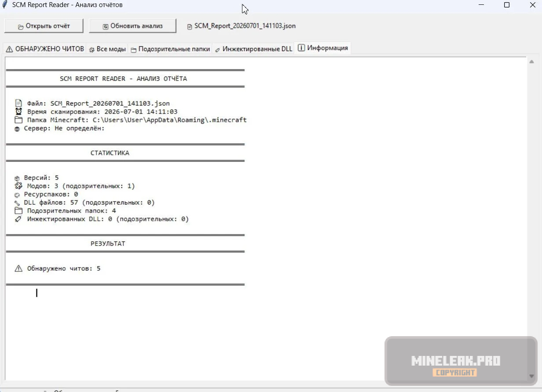This screenshot has height=392, width=542.
Task: Click the gear icon on Все моды tab
Action: point(92,50)
